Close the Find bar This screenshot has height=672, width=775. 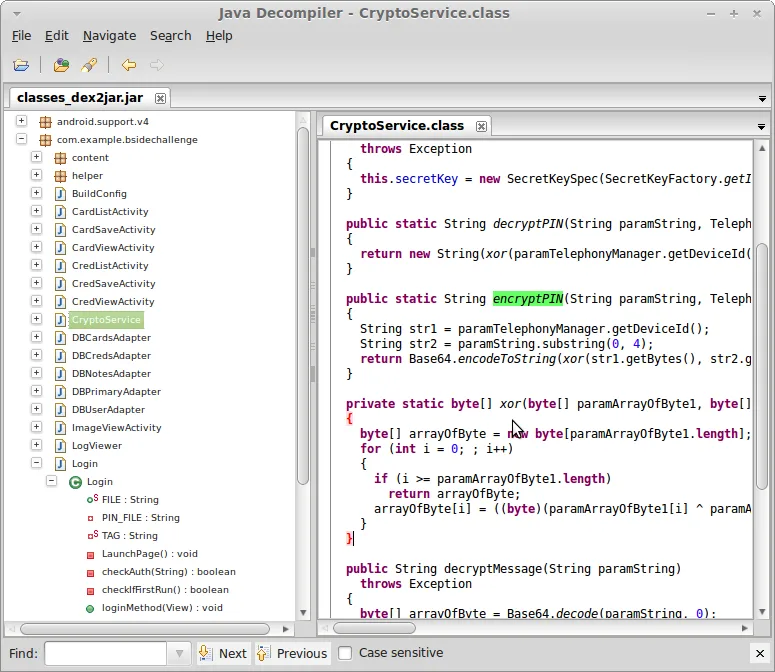760,654
